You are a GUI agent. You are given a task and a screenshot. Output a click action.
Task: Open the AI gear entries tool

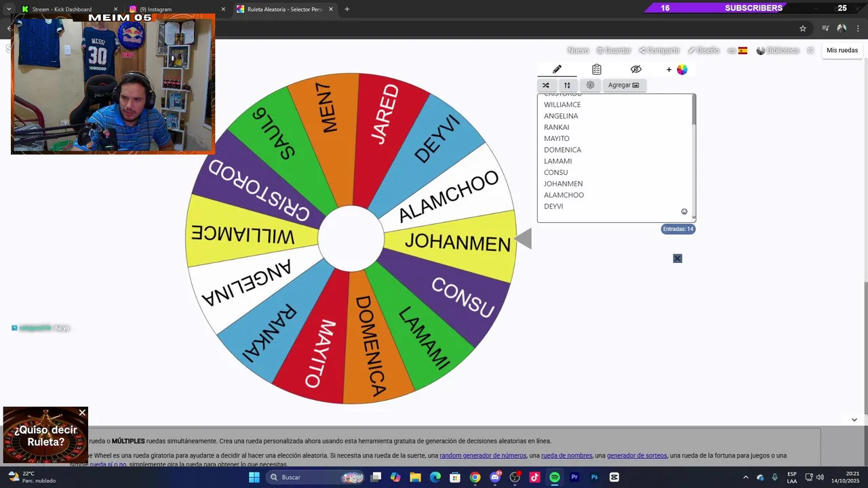[x=590, y=85]
